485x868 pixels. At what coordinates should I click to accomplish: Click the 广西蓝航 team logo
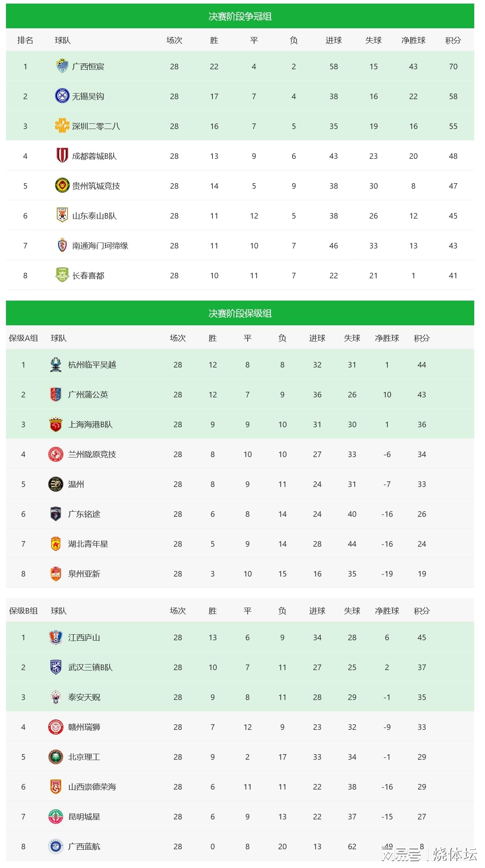[56, 846]
